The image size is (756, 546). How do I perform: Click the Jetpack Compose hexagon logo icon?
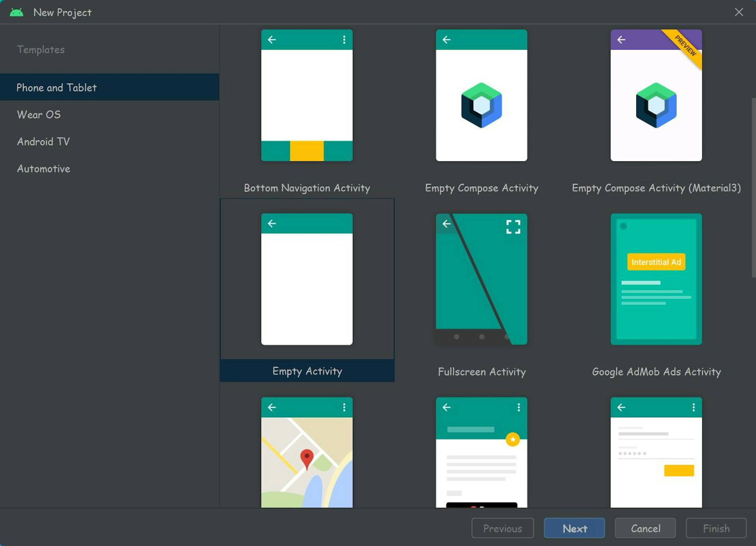coord(481,105)
